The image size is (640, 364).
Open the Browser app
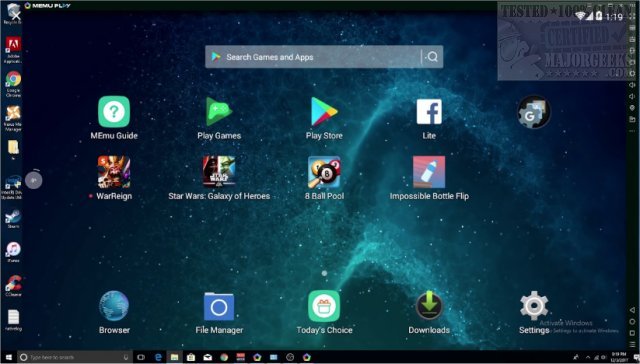pos(114,306)
